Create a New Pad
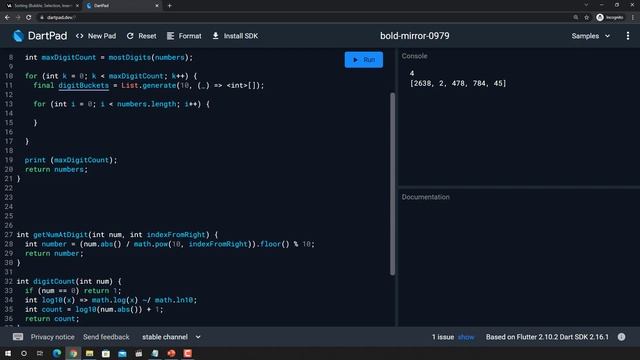The image size is (640, 360). (96, 36)
